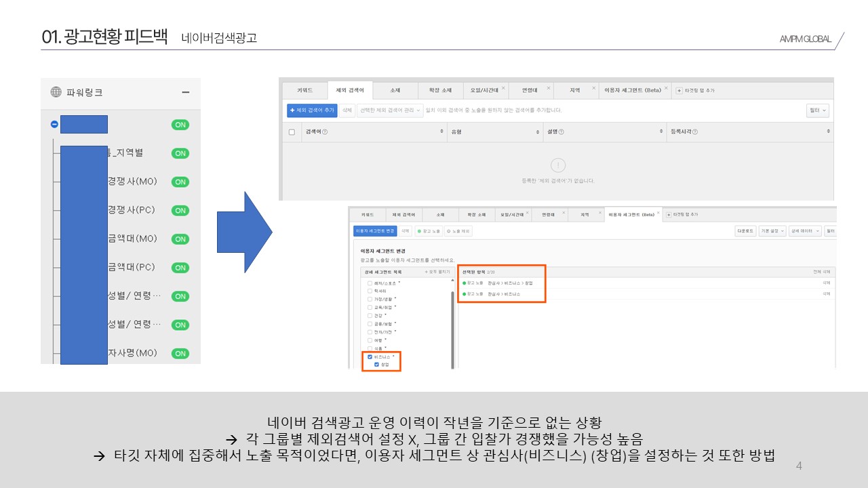Click help icon next to 검색어 column header
The height and width of the screenshot is (488, 868).
tap(324, 131)
